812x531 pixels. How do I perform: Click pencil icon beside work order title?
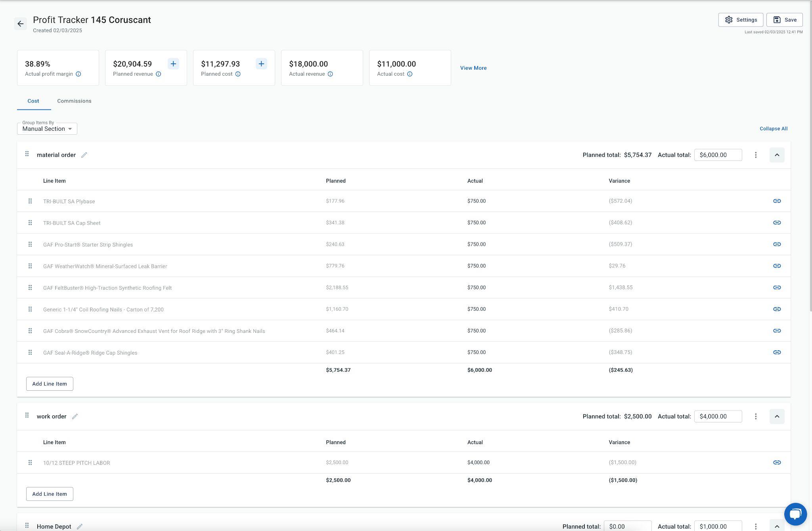click(x=75, y=416)
